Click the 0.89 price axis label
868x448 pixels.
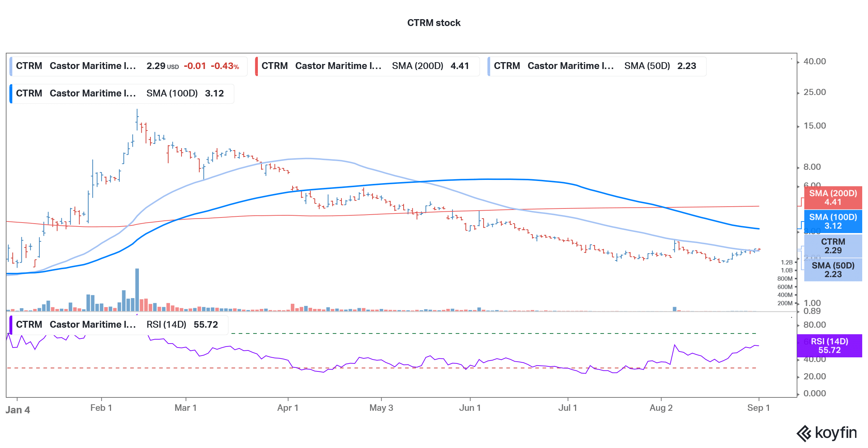pyautogui.click(x=812, y=311)
